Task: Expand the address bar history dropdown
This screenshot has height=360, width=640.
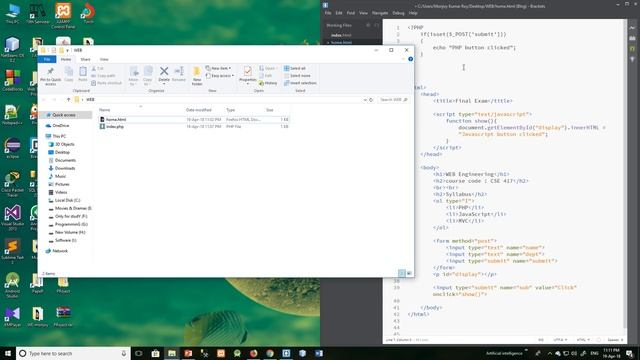Action: tap(365, 100)
